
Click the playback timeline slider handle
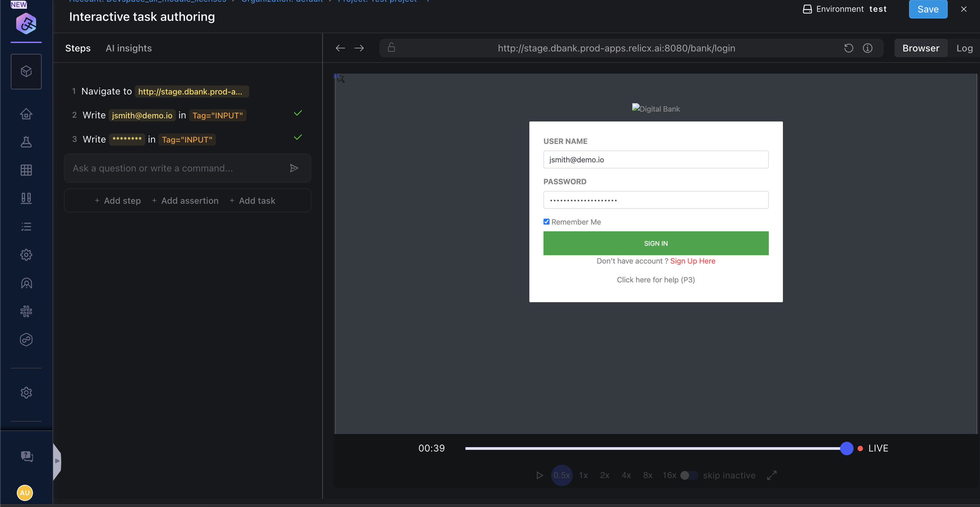(x=846, y=448)
